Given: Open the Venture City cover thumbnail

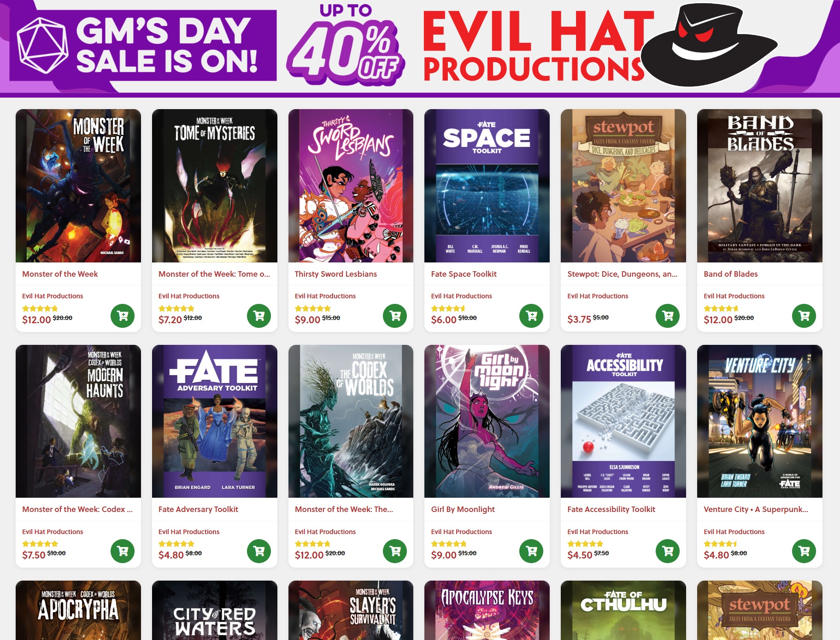Looking at the screenshot, I should pos(760,421).
